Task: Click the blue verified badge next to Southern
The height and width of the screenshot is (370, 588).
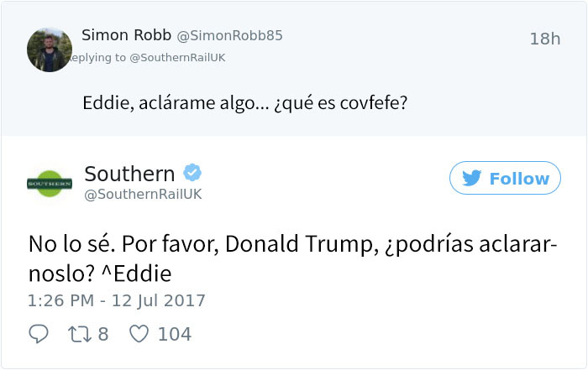Action: pyautogui.click(x=192, y=172)
